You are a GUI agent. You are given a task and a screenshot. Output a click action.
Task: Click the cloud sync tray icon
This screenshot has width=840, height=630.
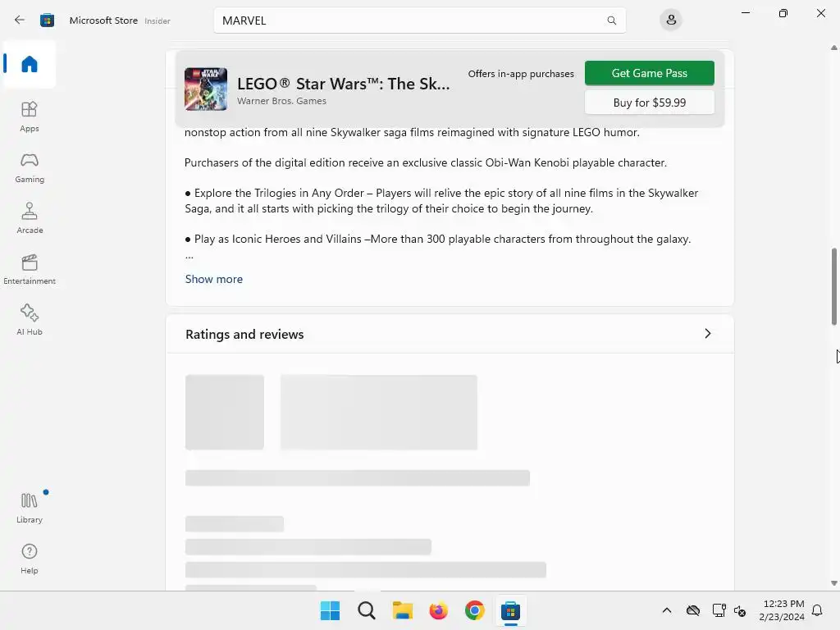point(692,610)
